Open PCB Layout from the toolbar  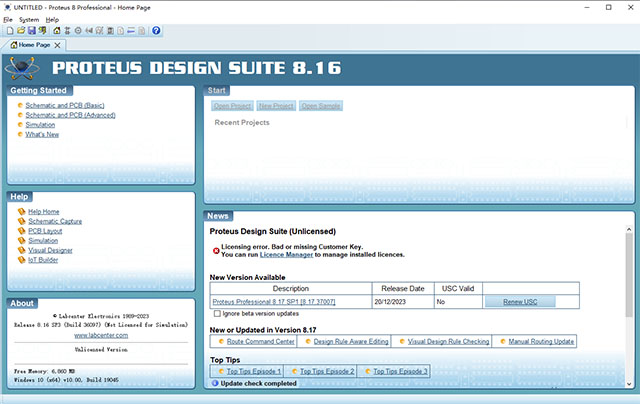pos(78,31)
